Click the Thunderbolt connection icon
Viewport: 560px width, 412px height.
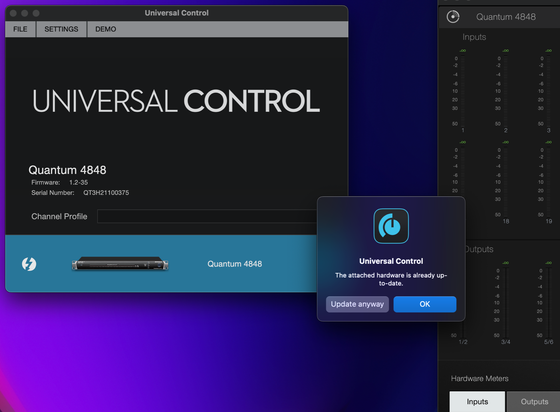coord(29,264)
